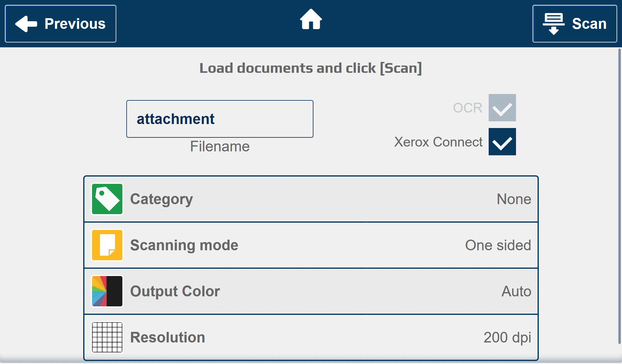
Task: Click the green Category tag icon
Action: tap(107, 199)
